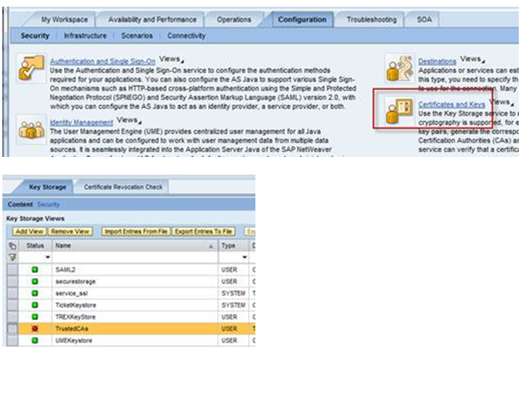Select the Connectivity sub-tab
This screenshot has height=397, width=520.
(186, 36)
